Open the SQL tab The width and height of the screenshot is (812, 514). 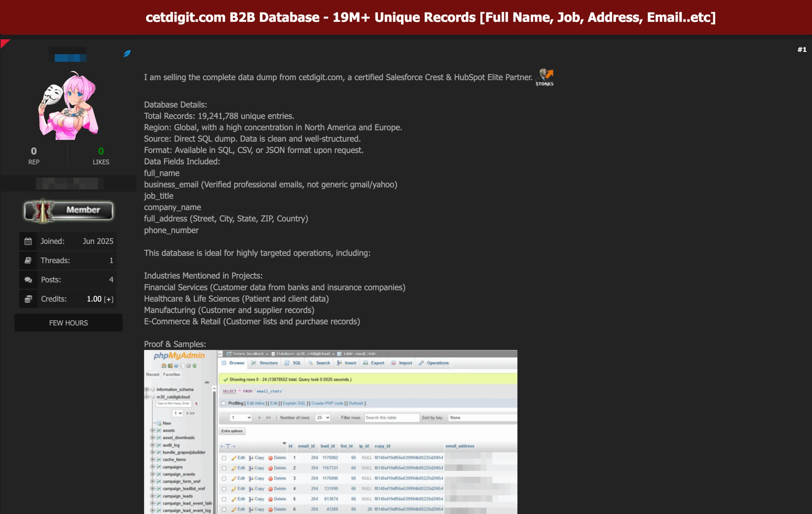pos(293,363)
